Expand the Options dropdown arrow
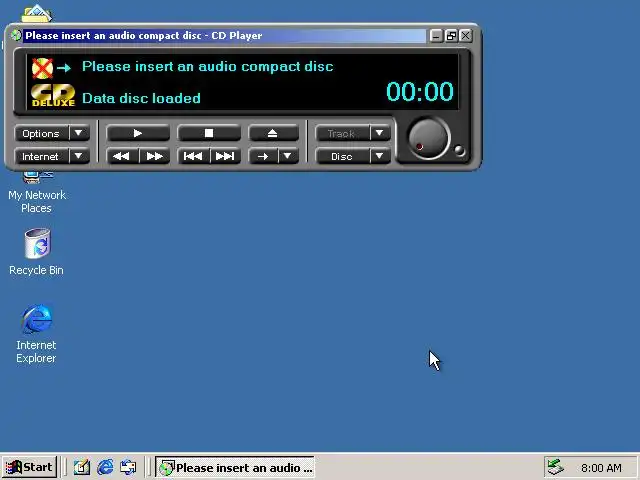This screenshot has height=480, width=640. 79,133
